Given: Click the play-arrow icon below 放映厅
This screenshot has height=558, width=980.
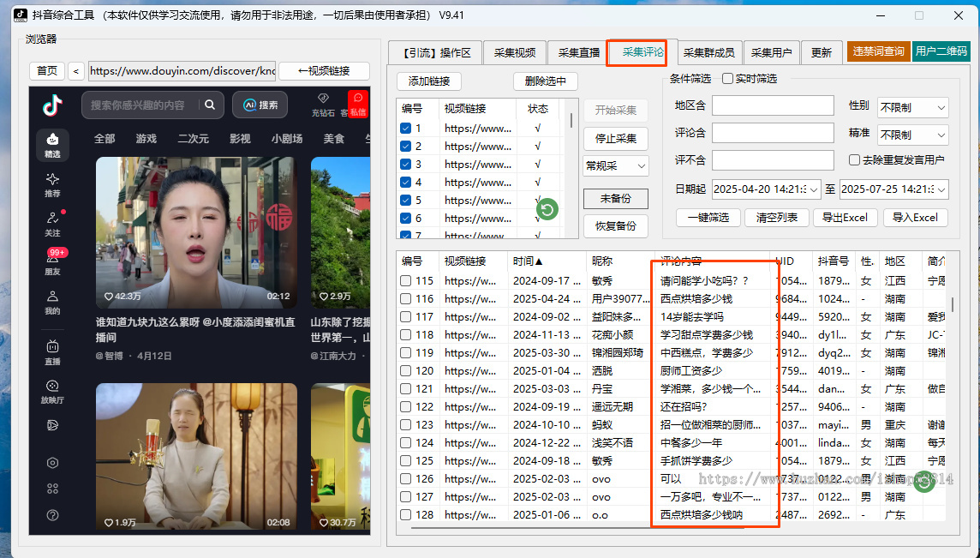Looking at the screenshot, I should [x=52, y=425].
